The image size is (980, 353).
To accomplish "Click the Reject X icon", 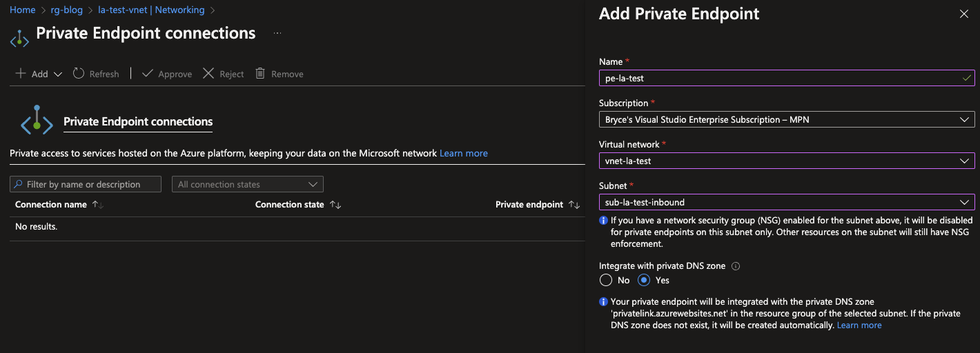I will coord(208,74).
